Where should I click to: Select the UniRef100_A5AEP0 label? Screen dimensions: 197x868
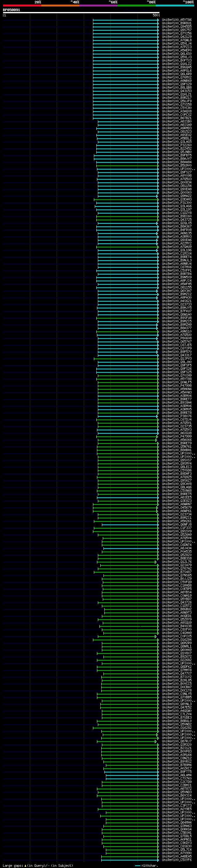click(177, 50)
